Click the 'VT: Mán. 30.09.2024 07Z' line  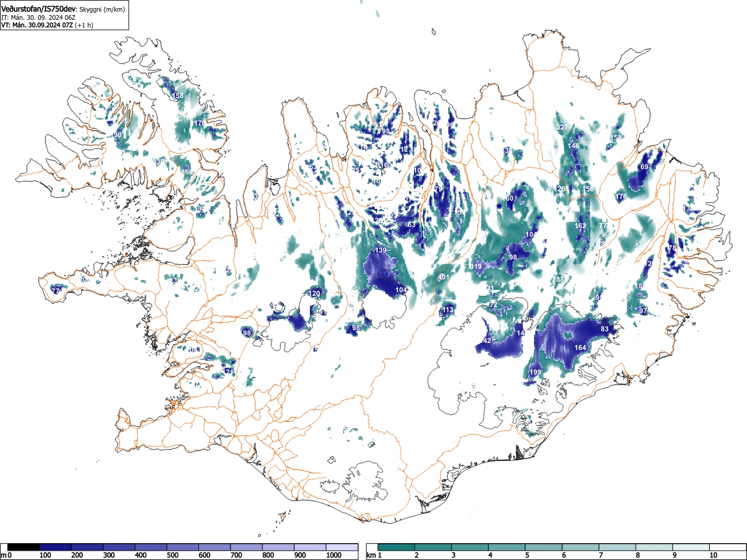[37, 25]
